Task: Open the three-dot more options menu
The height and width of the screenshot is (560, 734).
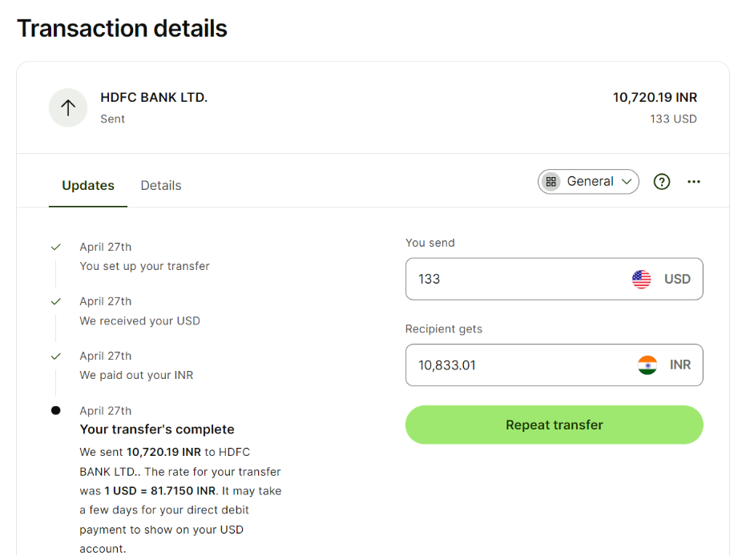Action: (x=694, y=182)
